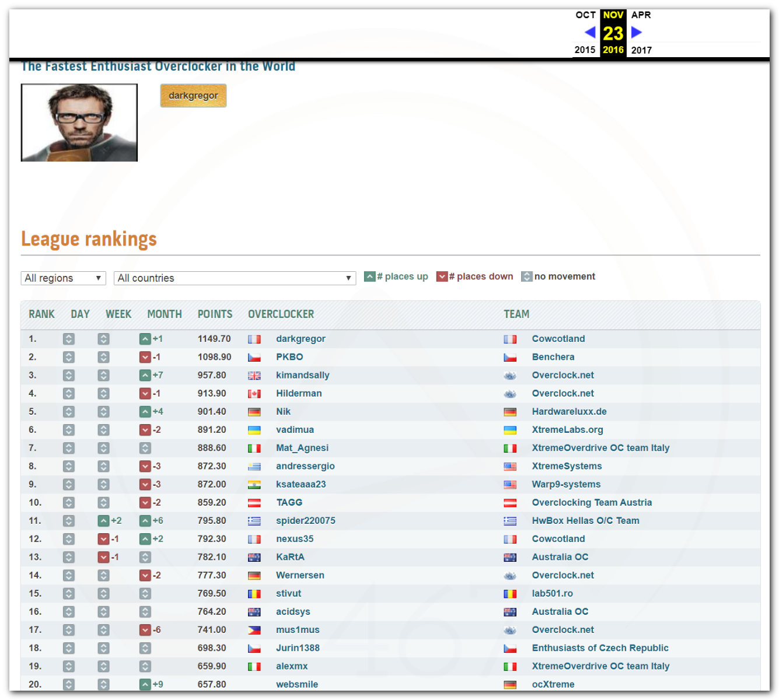
Task: Select the 2017 capture year
Action: click(x=641, y=50)
